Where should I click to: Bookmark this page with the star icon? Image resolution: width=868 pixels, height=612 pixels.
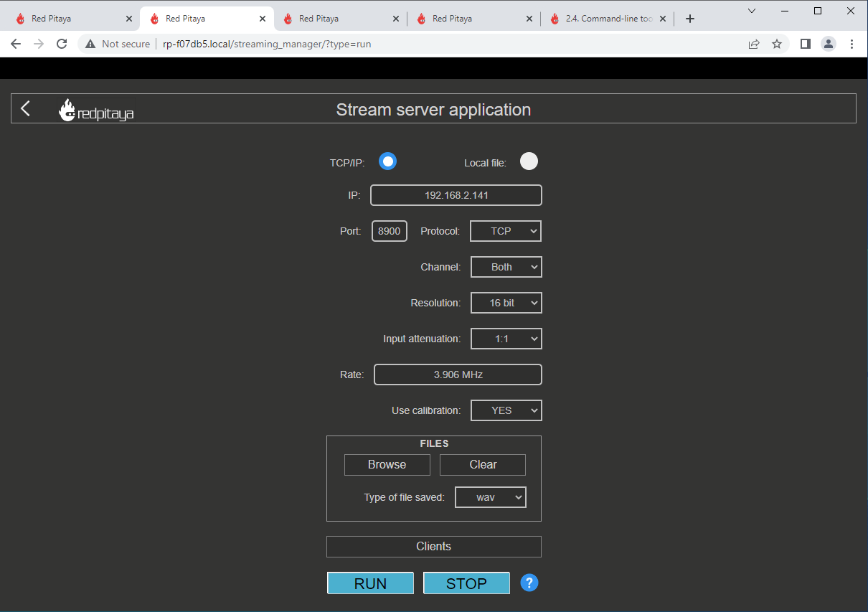point(777,44)
